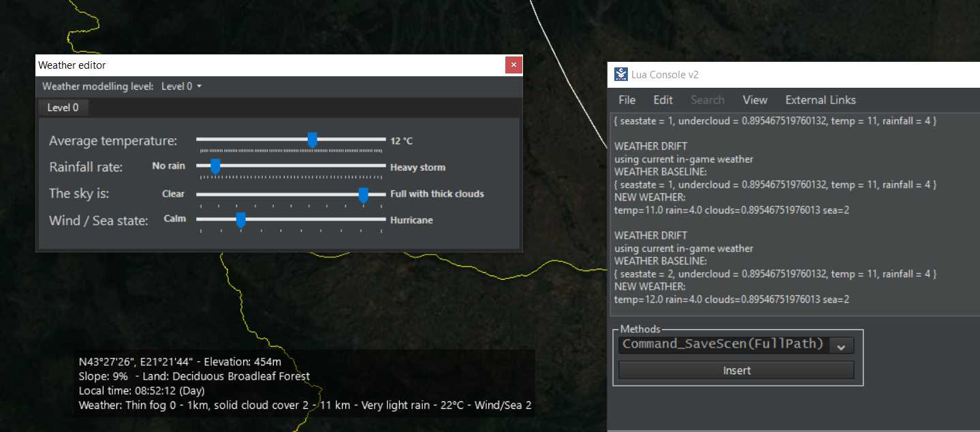
Task: Open the Search menu in Lua Console
Action: [x=708, y=100]
